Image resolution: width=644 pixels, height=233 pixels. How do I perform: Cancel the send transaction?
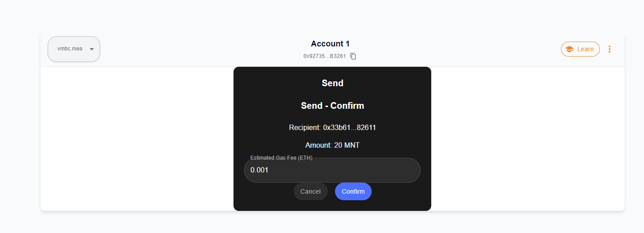coord(310,191)
